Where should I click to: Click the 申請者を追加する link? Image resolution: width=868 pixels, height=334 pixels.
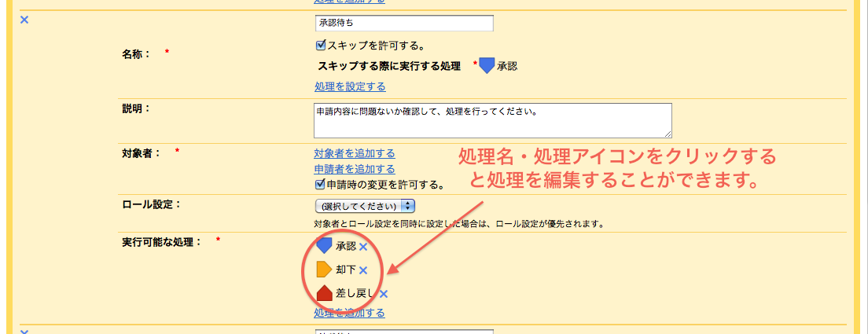coord(355,169)
